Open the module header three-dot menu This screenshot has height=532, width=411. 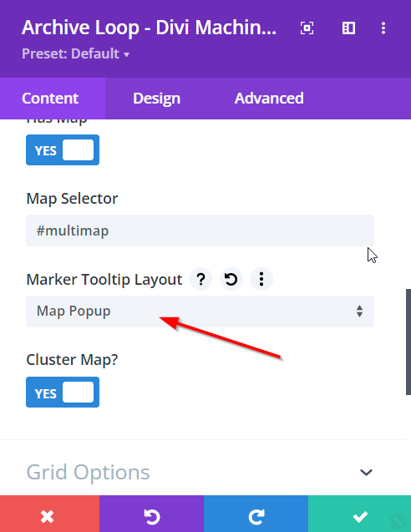383,28
